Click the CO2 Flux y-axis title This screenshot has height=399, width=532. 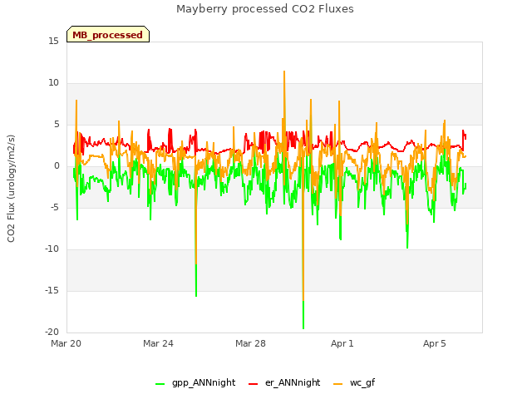pyautogui.click(x=11, y=189)
